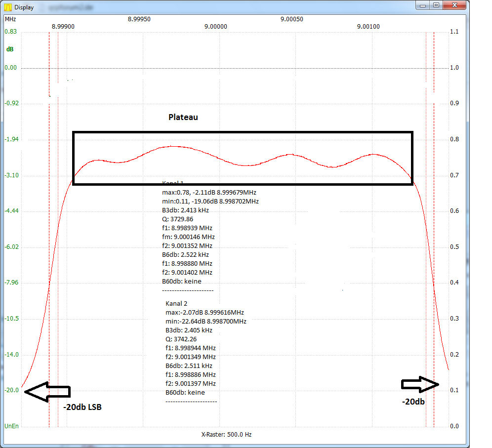The width and height of the screenshot is (492, 448).
Task: Click the Display window title bar text
Action: [24, 7]
